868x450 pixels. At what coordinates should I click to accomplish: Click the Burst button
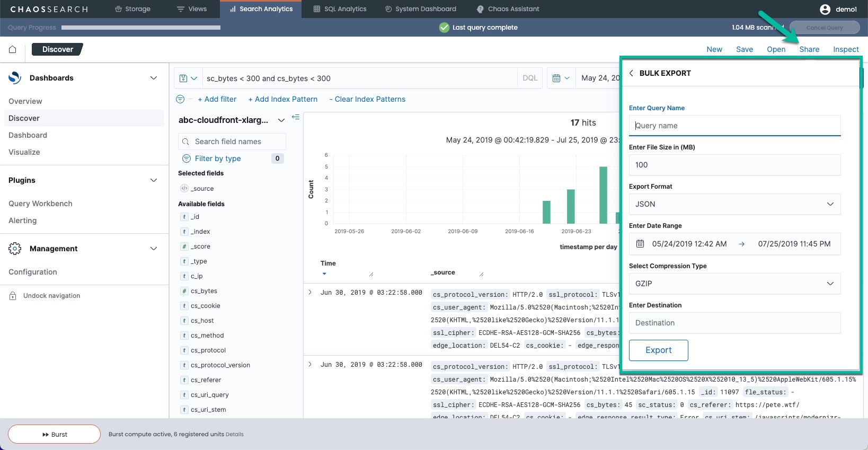click(x=55, y=434)
